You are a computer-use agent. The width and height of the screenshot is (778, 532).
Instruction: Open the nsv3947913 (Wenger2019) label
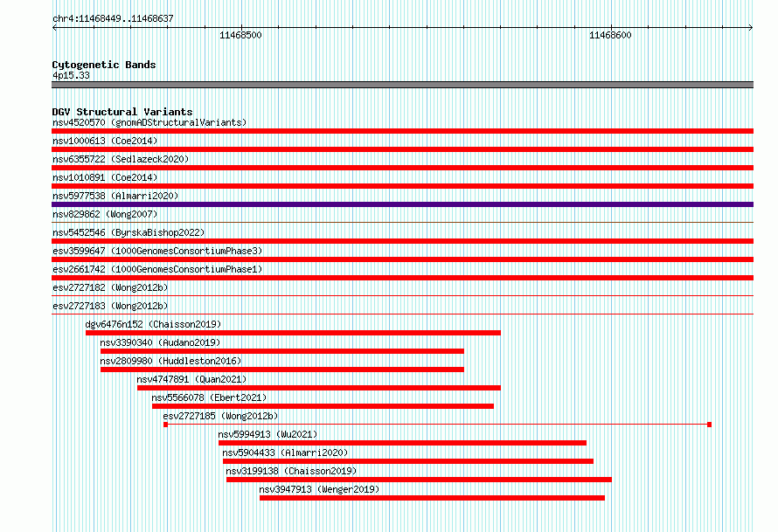319,489
